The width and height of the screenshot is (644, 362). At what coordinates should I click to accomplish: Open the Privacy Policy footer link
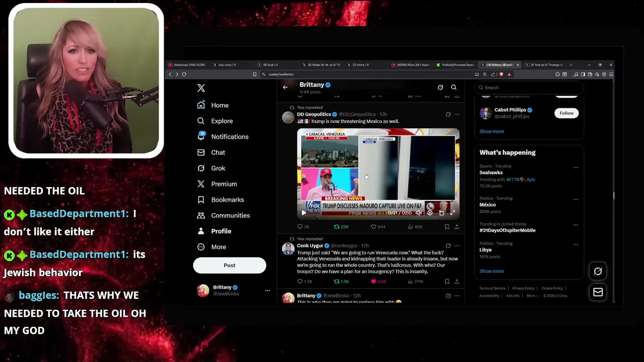[x=523, y=289]
